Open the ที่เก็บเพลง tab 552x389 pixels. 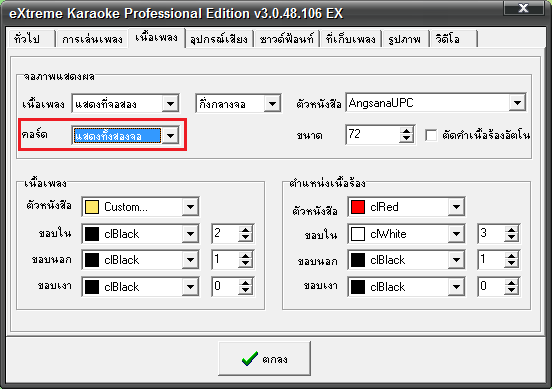click(x=351, y=38)
